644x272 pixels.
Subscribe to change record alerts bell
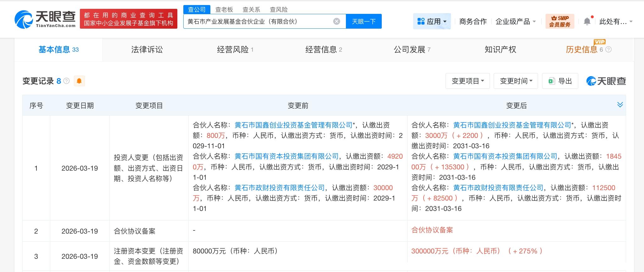point(79,81)
